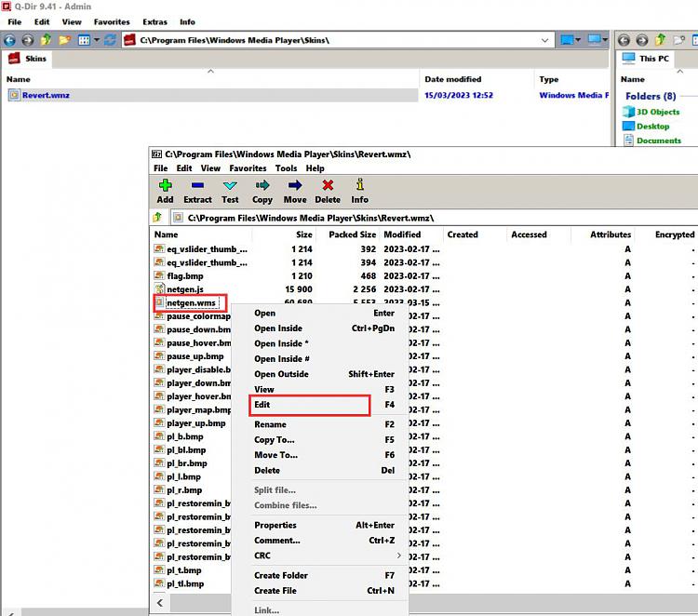Select netgen.js in the 7-Zip list
This screenshot has width=698, height=616.
click(x=185, y=289)
